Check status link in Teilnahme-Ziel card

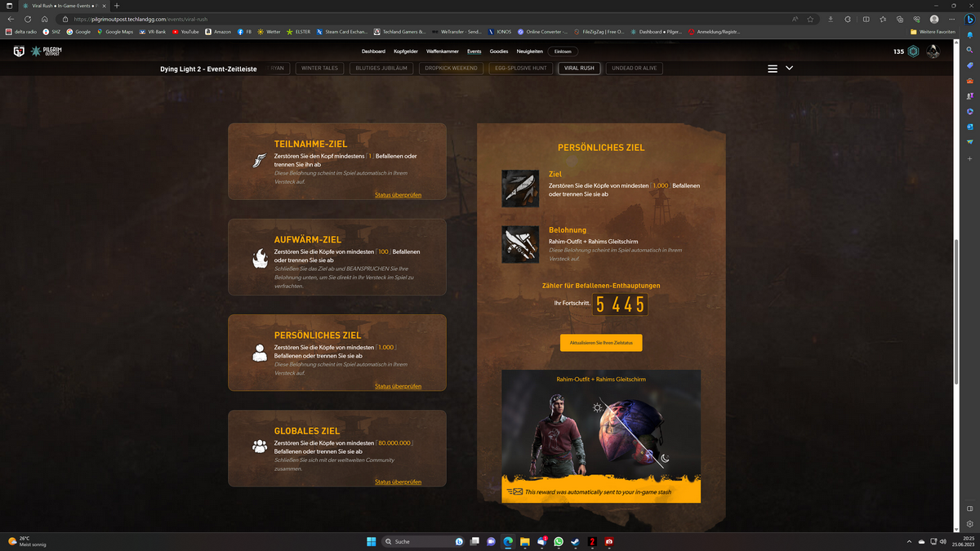[x=398, y=195]
